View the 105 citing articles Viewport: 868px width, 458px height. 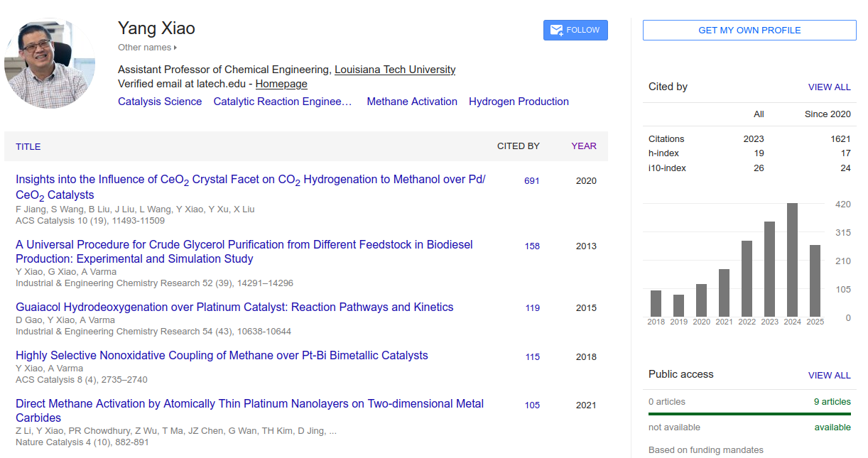point(532,405)
